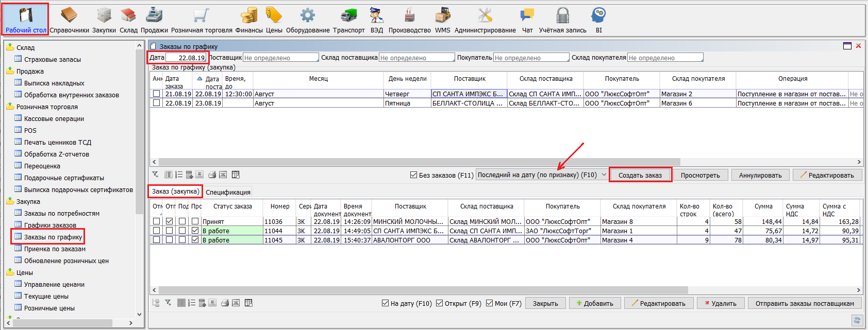Expand the Последний на дату dropdown
868x330 pixels.
tap(604, 175)
